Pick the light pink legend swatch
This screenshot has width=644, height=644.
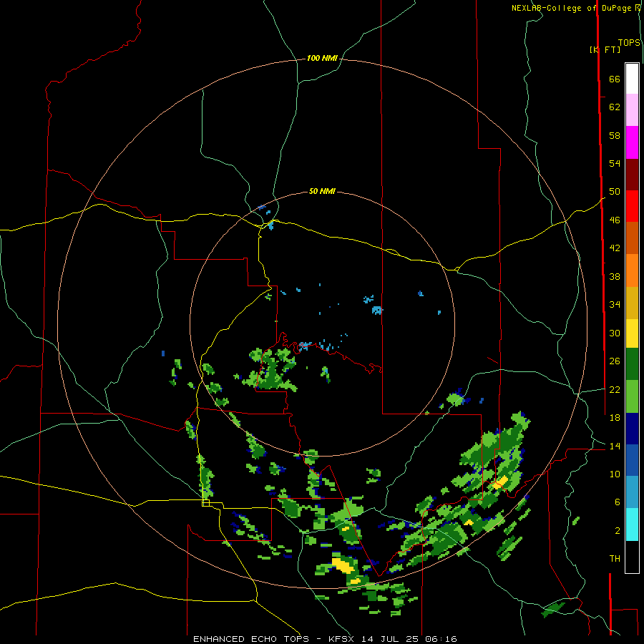[632, 109]
